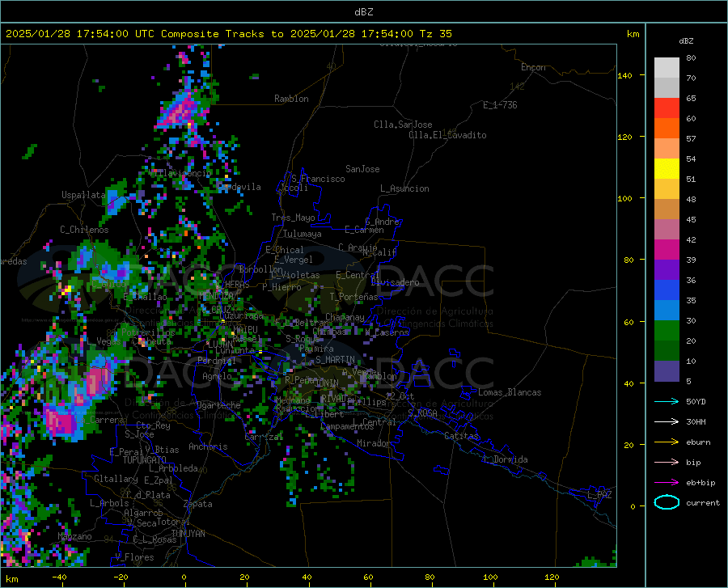The width and height of the screenshot is (728, 588).
Task: Click the 'Mirador' place label
Action: point(374,443)
